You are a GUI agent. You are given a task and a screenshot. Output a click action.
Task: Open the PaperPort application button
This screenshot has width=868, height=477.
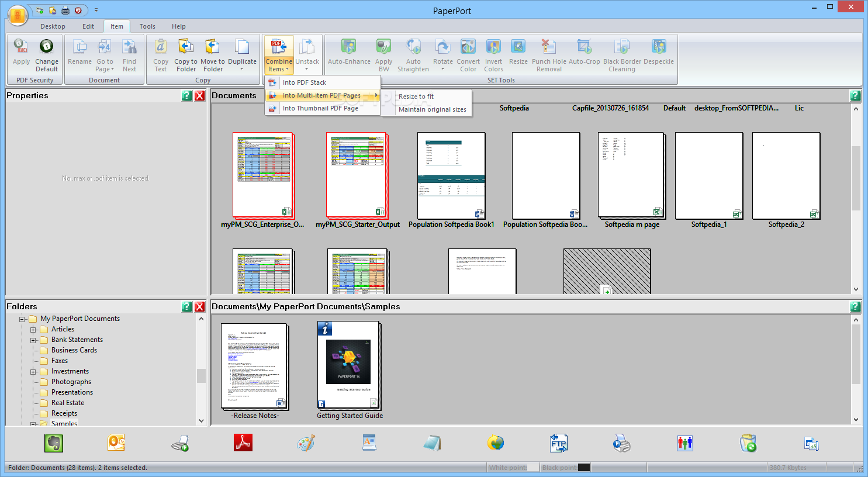(18, 16)
